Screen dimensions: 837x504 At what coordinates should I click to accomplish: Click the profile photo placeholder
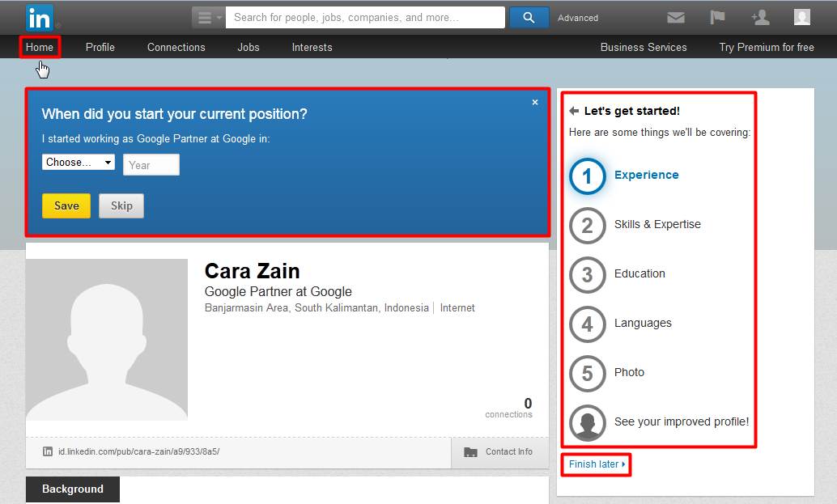click(107, 340)
